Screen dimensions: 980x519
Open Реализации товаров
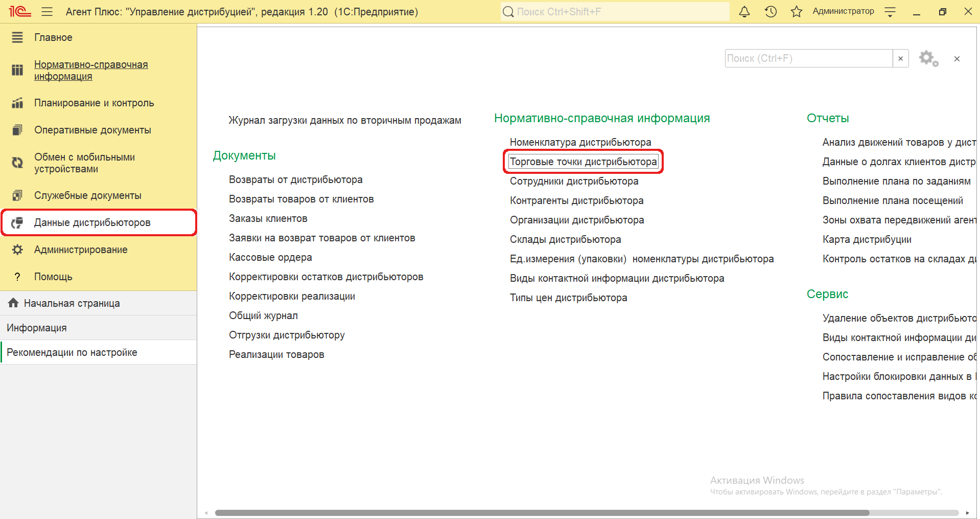point(276,354)
